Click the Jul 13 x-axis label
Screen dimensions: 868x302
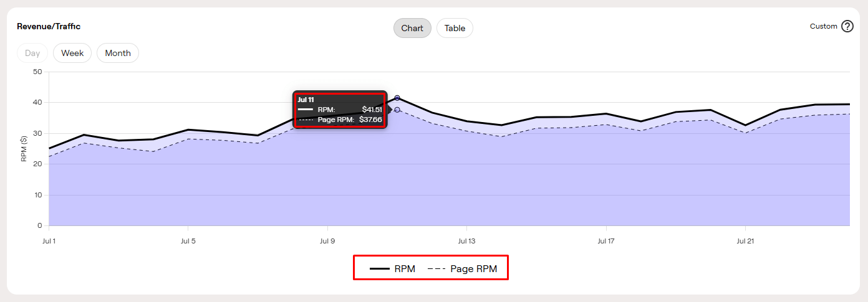click(x=466, y=240)
